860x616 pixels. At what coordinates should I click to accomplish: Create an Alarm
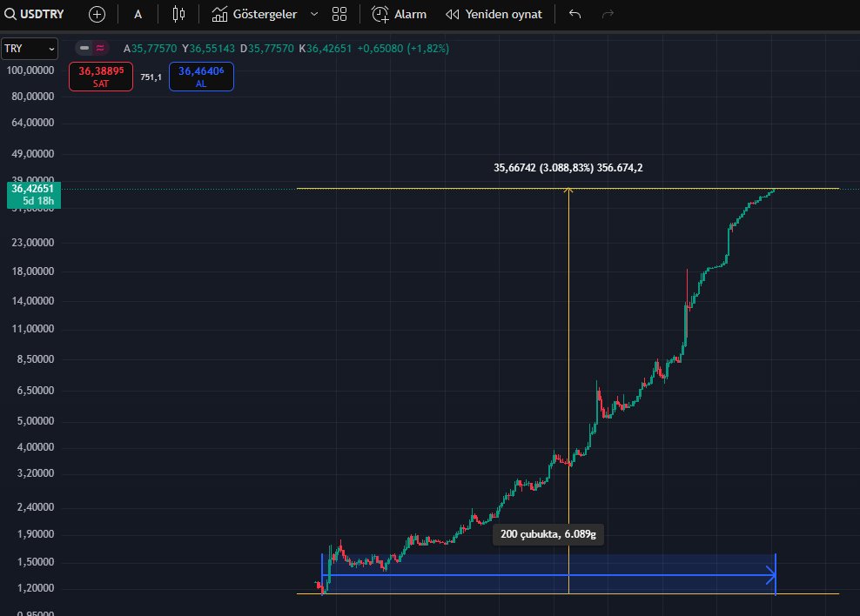(399, 14)
